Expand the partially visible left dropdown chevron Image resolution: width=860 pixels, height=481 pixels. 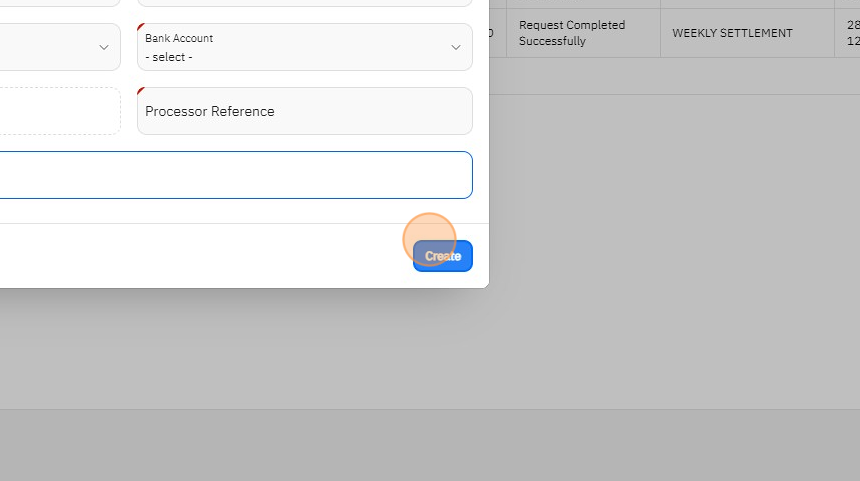[104, 47]
